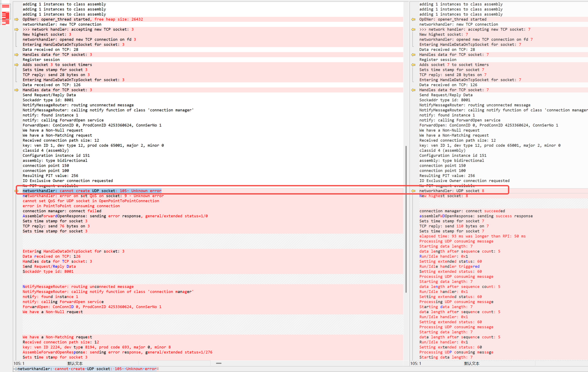588x372 pixels.
Task: Click the left pane horizontal scrollbar thumb
Action: (x=219, y=363)
